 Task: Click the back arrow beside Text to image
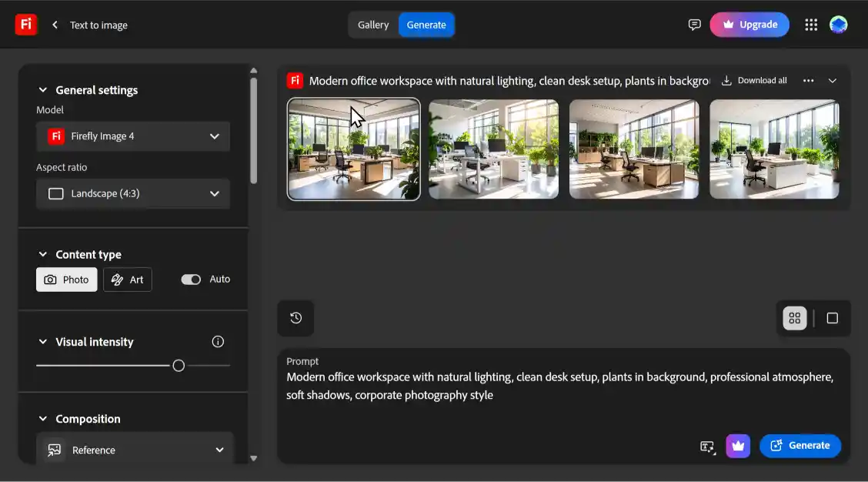[55, 25]
